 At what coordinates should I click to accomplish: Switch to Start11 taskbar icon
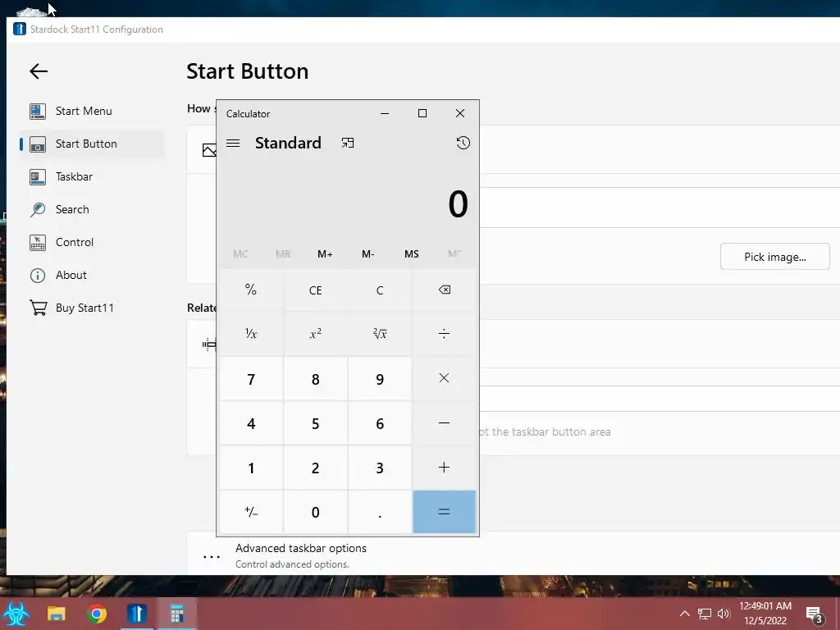[x=137, y=614]
